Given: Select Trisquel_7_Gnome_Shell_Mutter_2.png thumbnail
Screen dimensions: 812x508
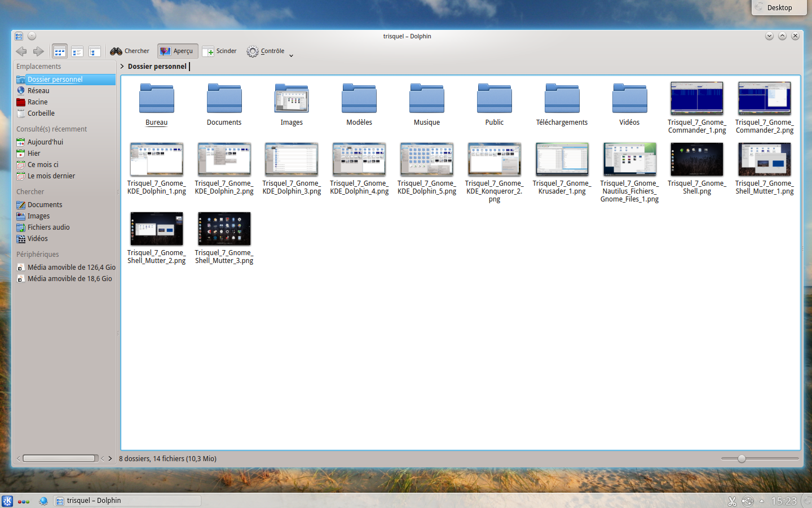Looking at the screenshot, I should (157, 229).
